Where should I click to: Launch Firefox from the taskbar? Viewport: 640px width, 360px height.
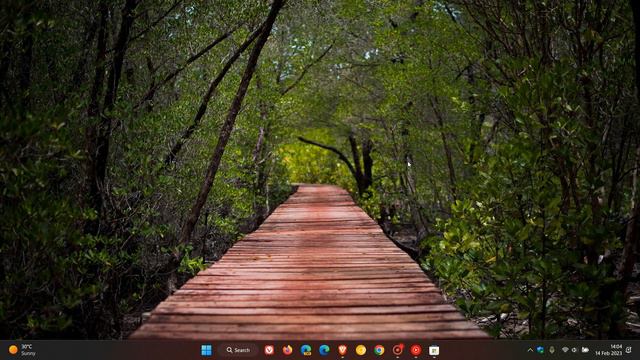tap(287, 350)
